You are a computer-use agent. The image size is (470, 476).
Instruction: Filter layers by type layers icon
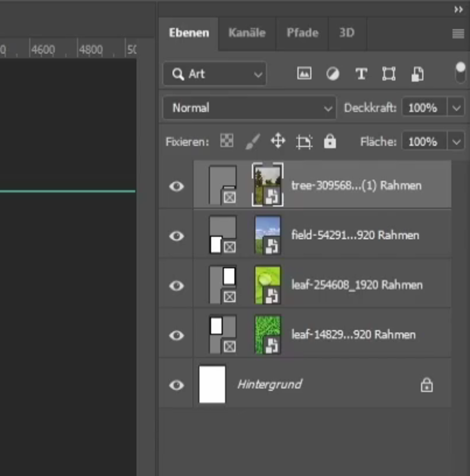point(361,74)
